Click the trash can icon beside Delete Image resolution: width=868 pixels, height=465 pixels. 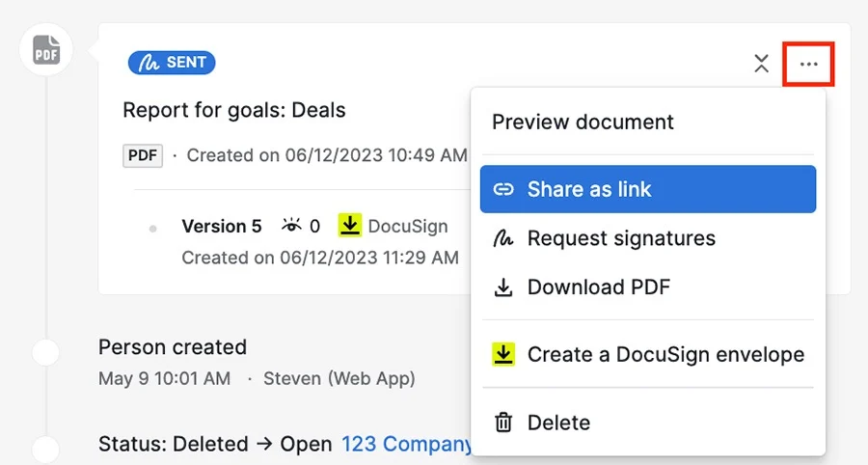[x=503, y=423]
